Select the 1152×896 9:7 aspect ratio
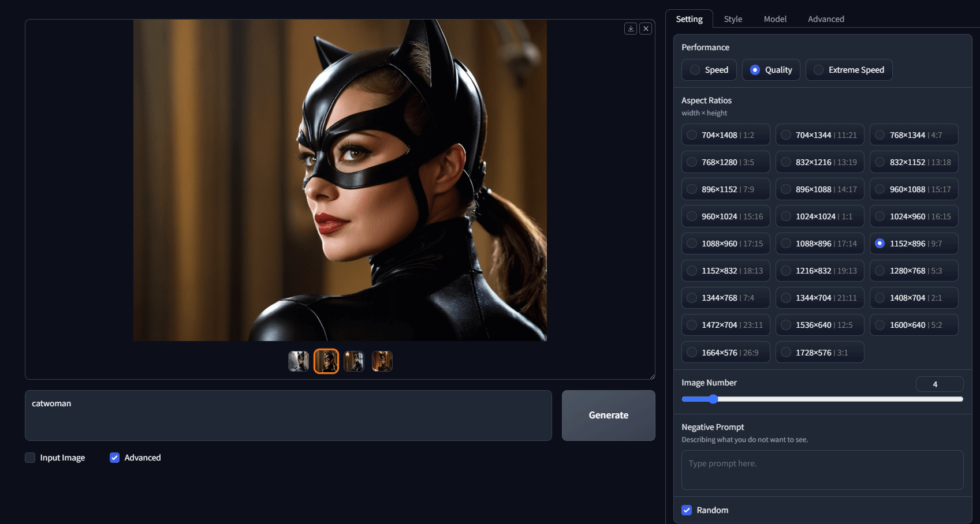Viewport: 980px width, 524px height. 914,244
